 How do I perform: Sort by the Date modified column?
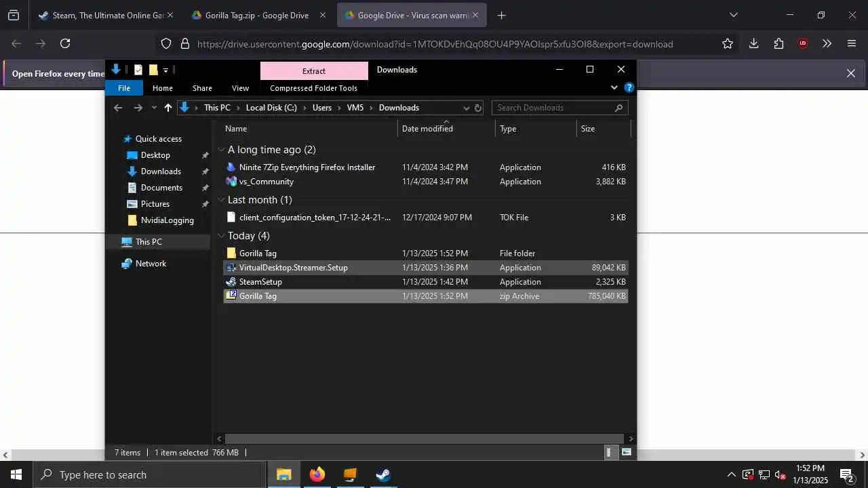point(446,129)
